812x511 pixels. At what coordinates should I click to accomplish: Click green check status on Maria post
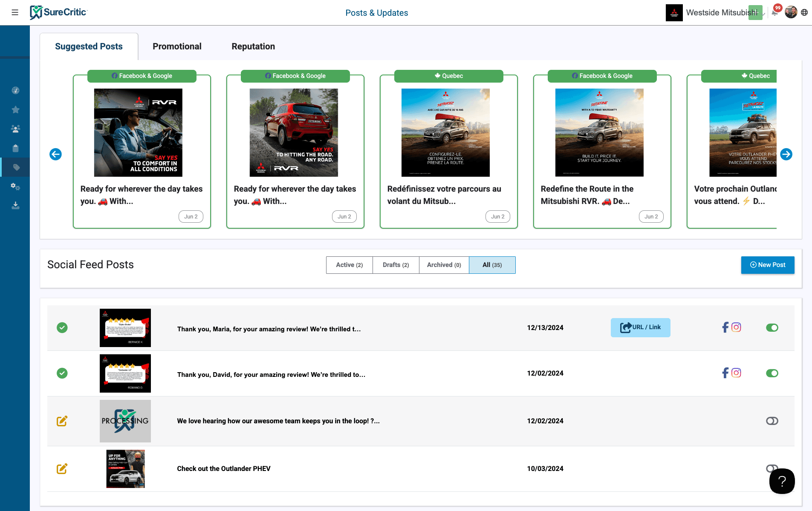pyautogui.click(x=62, y=327)
